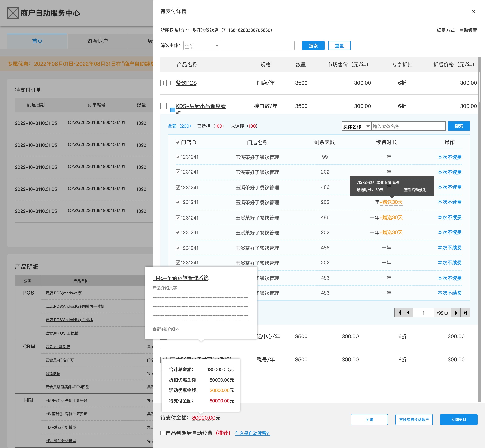485x448 pixels.
Task: Go to the next page of store list
Action: click(x=456, y=313)
